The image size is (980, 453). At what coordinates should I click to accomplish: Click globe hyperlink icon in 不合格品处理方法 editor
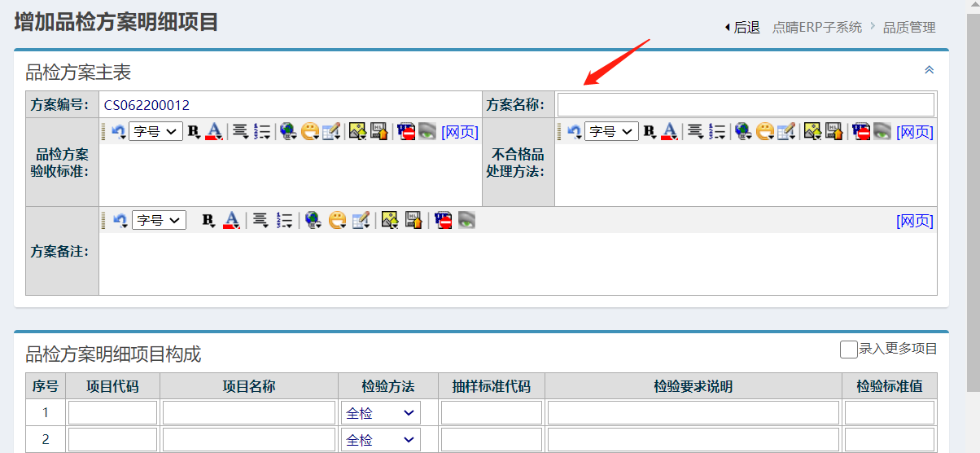pos(743,131)
